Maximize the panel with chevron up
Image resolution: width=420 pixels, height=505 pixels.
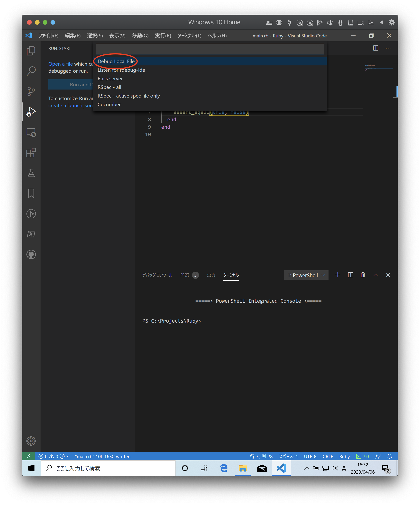375,275
